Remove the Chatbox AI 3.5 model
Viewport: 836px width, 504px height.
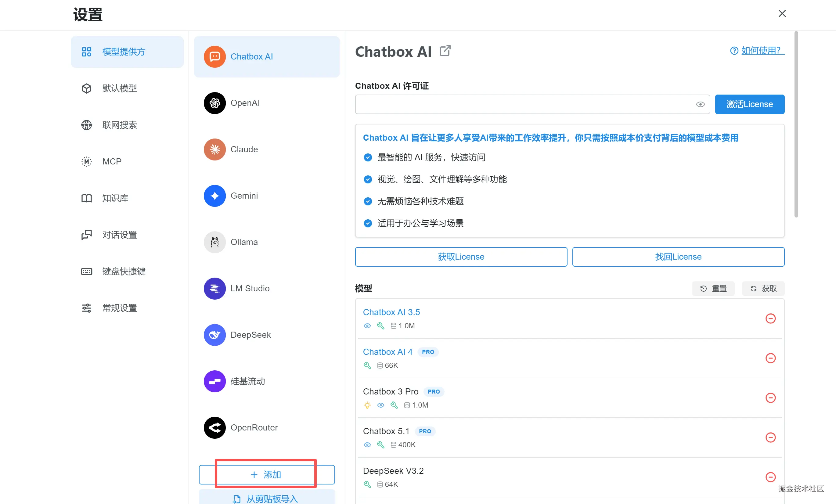(x=770, y=319)
